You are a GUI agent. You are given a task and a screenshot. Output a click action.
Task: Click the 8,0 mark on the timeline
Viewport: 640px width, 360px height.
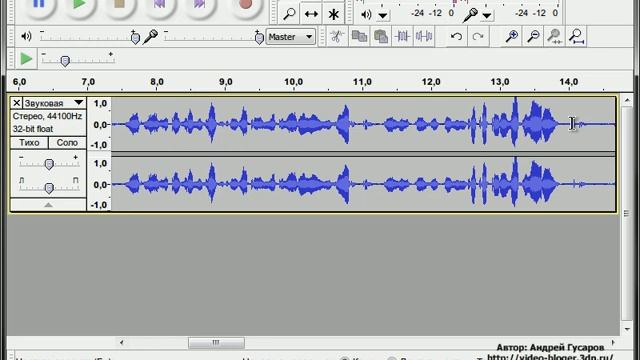point(157,82)
